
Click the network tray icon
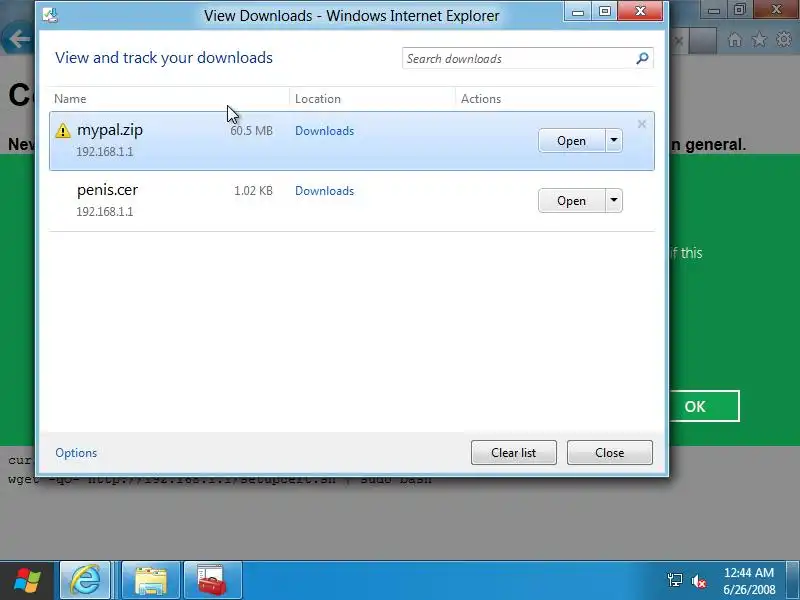coord(674,580)
